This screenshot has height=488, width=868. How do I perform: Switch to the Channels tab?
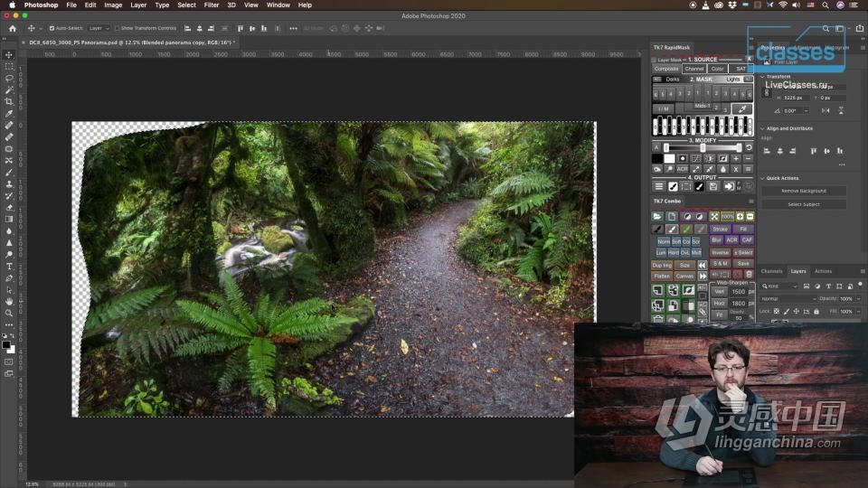pyautogui.click(x=771, y=271)
